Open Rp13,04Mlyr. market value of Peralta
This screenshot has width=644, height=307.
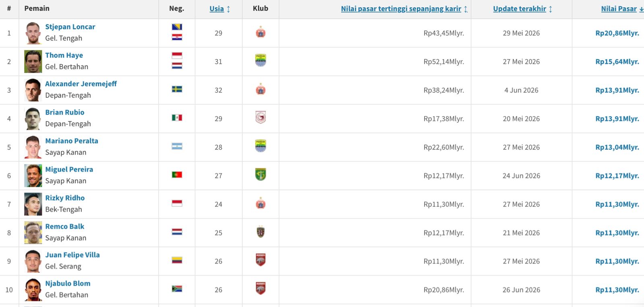pyautogui.click(x=617, y=147)
